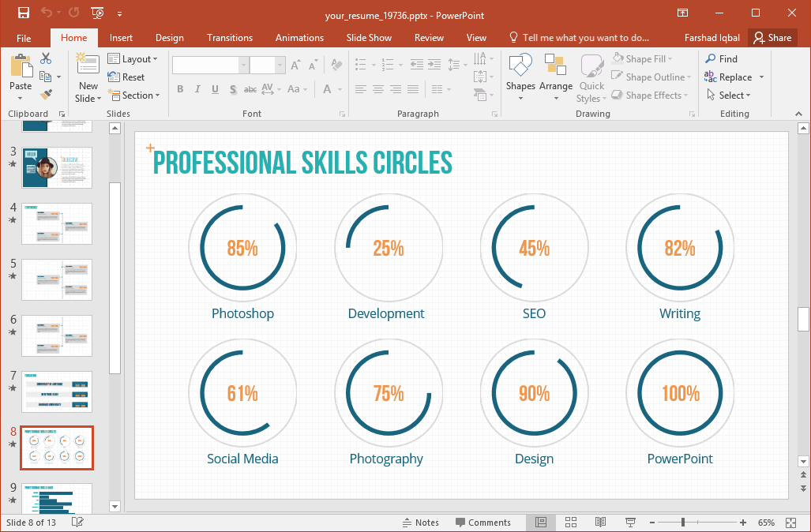
Task: Toggle Underline formatting
Action: tap(215, 89)
